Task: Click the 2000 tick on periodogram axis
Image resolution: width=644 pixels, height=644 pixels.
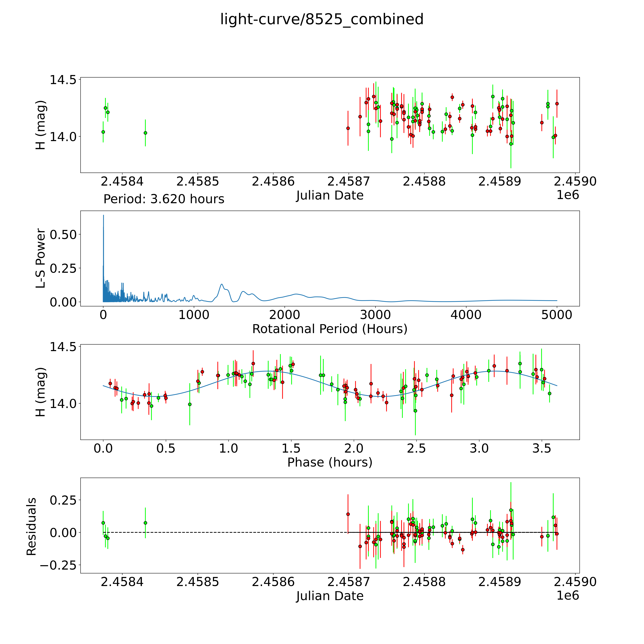Action: tap(285, 315)
